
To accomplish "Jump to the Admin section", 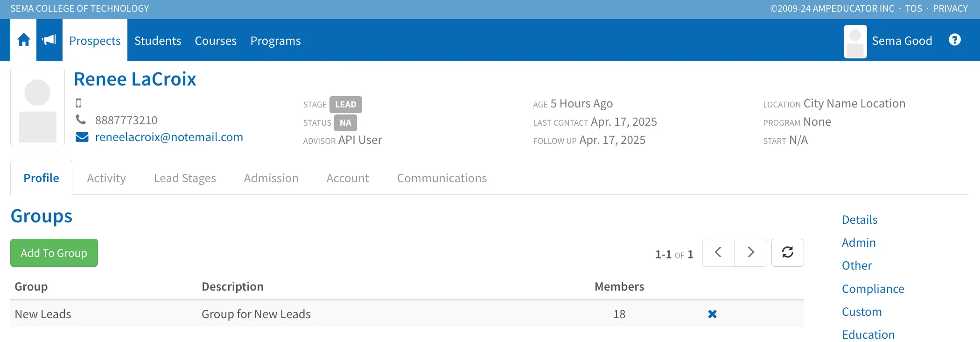I will pos(859,242).
